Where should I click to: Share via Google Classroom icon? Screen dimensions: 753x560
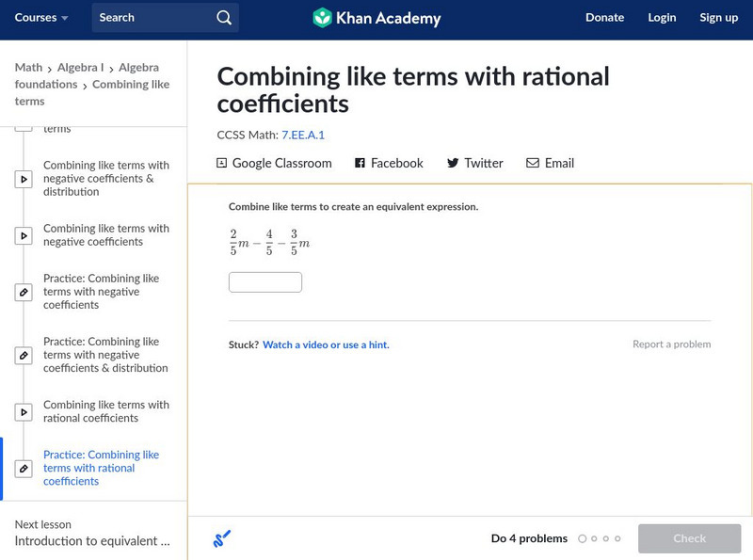click(x=222, y=163)
